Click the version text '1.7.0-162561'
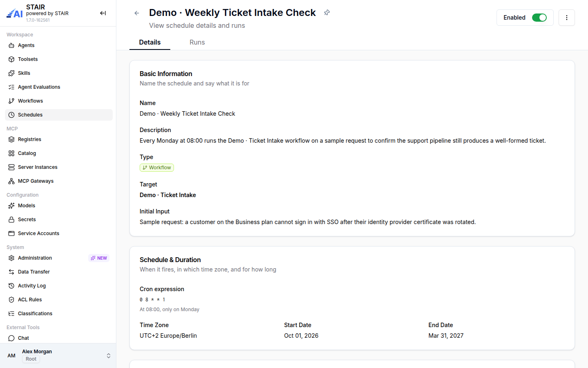The height and width of the screenshot is (368, 588). [x=38, y=20]
